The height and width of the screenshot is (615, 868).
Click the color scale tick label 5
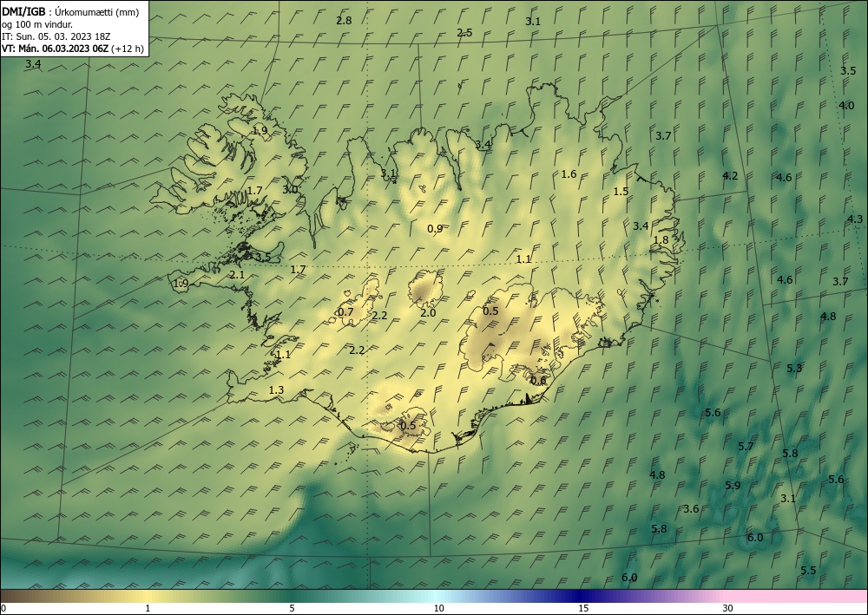click(292, 608)
